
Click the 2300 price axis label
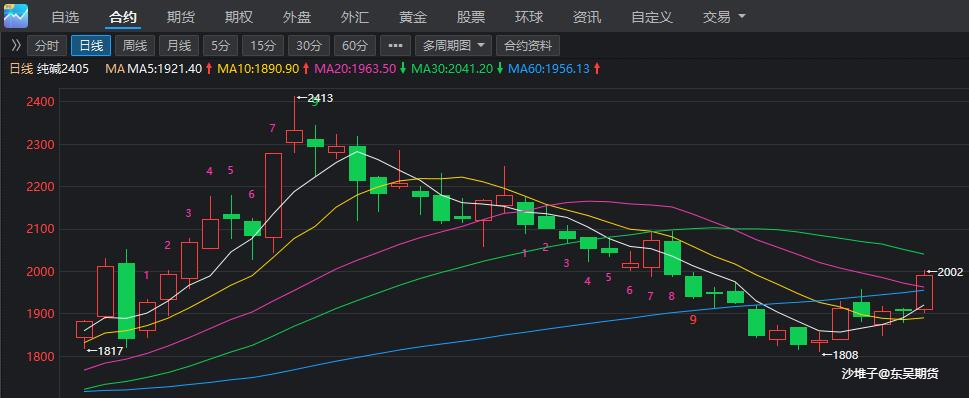(39, 144)
